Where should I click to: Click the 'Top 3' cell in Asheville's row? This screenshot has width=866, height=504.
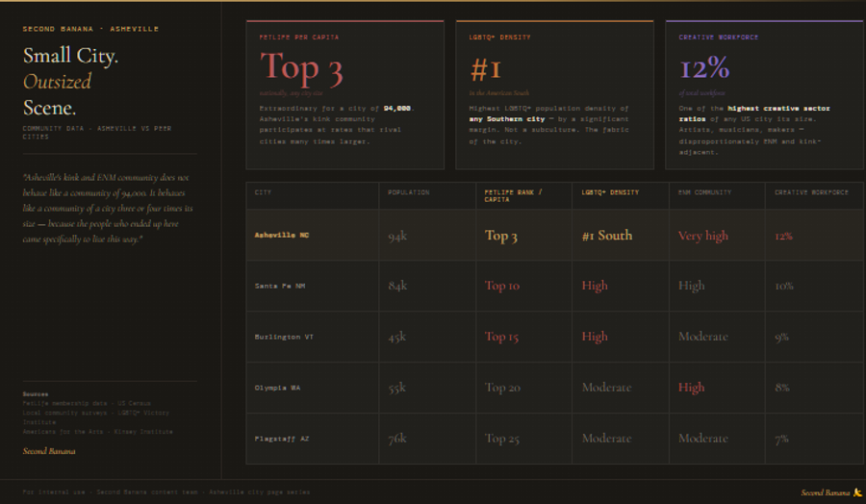(501, 236)
